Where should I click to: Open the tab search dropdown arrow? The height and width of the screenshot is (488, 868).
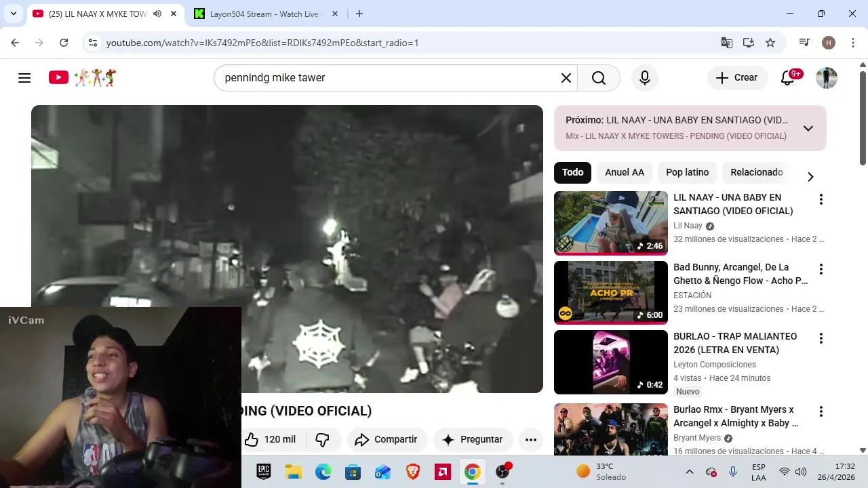click(13, 14)
